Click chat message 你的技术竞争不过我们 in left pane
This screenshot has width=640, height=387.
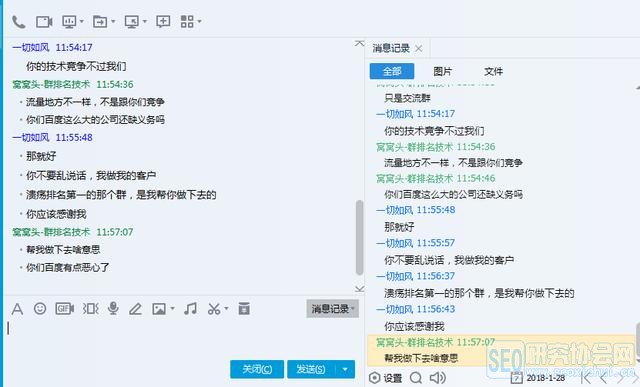(x=76, y=66)
